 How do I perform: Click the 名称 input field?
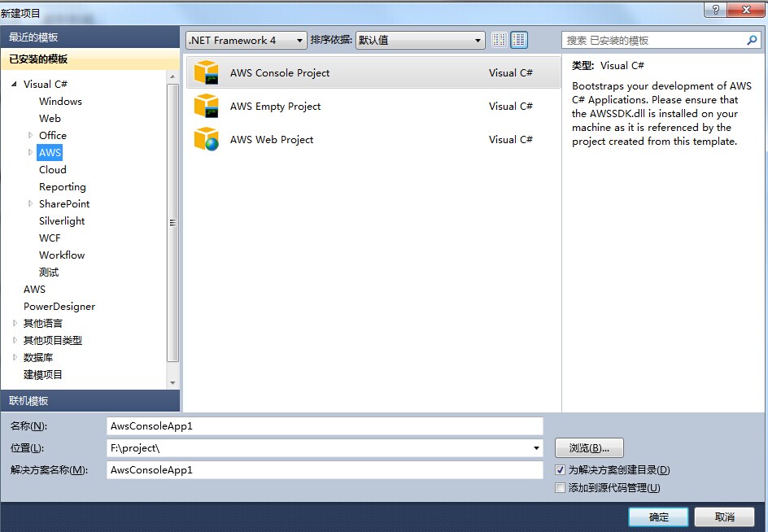pos(325,425)
